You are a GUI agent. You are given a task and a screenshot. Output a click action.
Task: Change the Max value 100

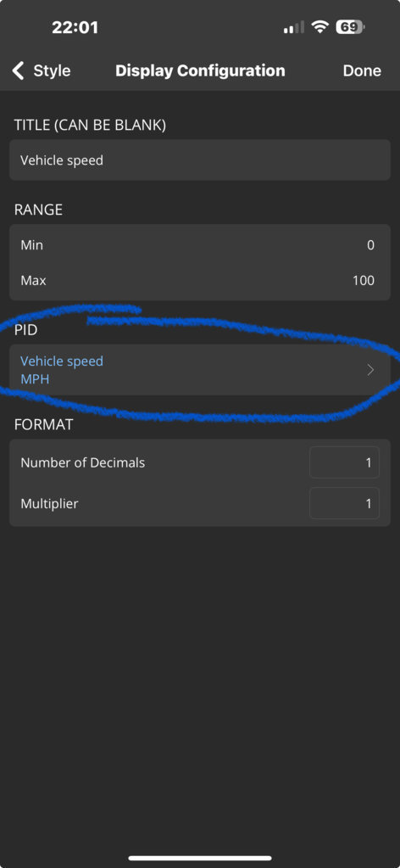click(x=364, y=280)
